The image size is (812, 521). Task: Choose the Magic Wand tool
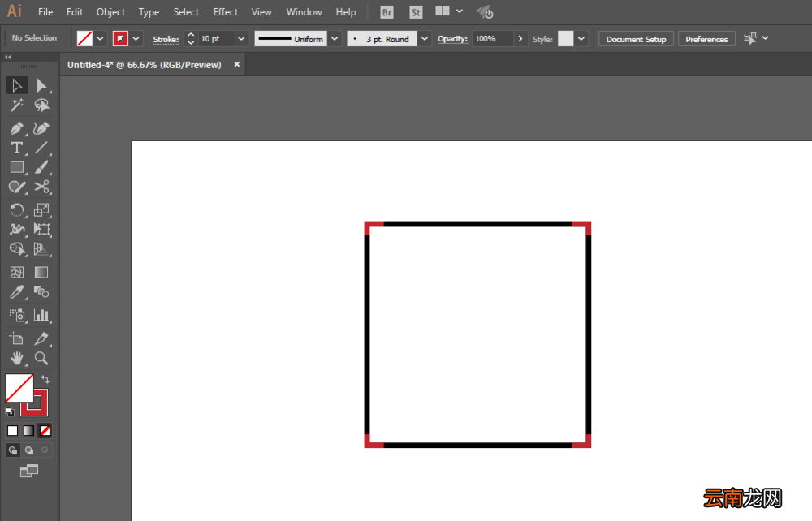[17, 105]
